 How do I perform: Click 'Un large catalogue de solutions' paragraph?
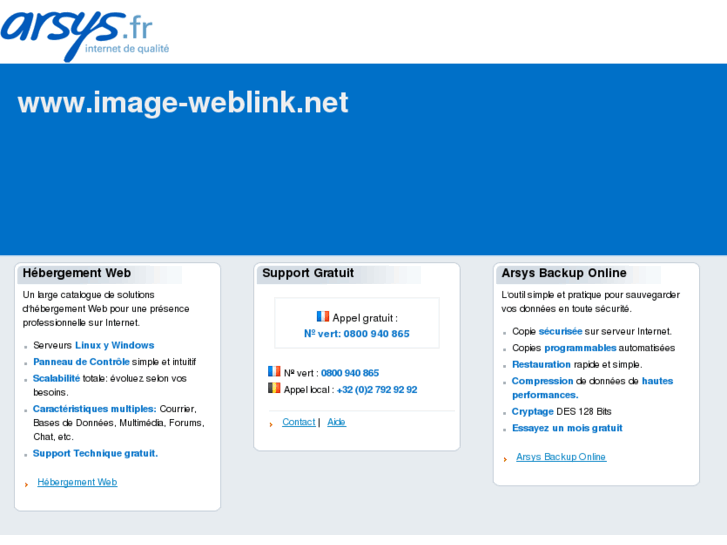click(x=106, y=308)
